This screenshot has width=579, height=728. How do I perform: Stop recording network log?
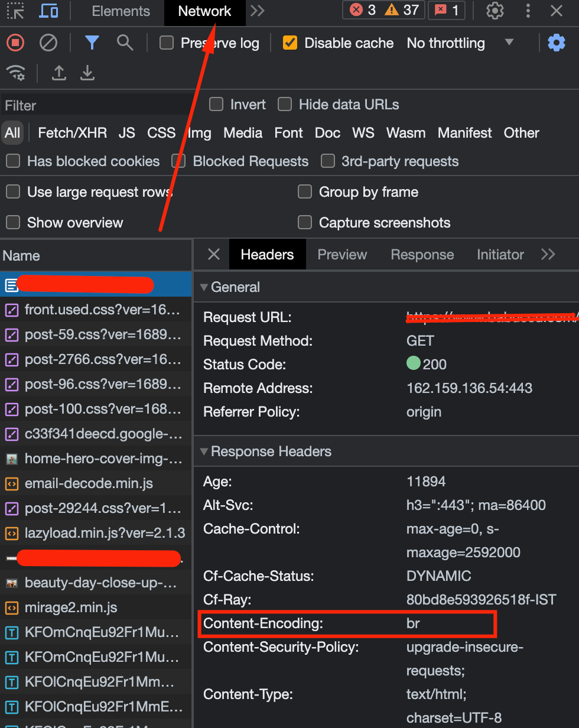[x=15, y=43]
